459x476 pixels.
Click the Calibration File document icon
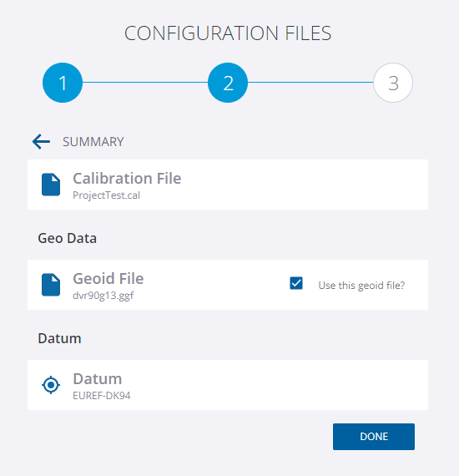coord(51,185)
